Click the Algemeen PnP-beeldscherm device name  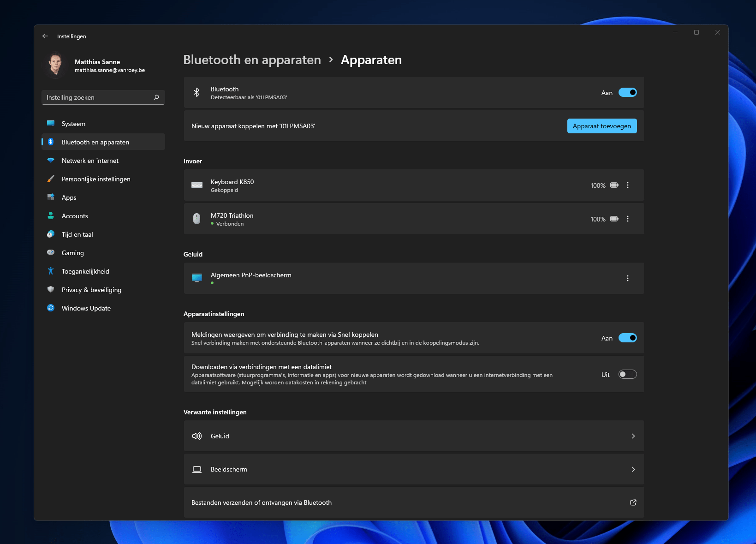click(x=251, y=275)
